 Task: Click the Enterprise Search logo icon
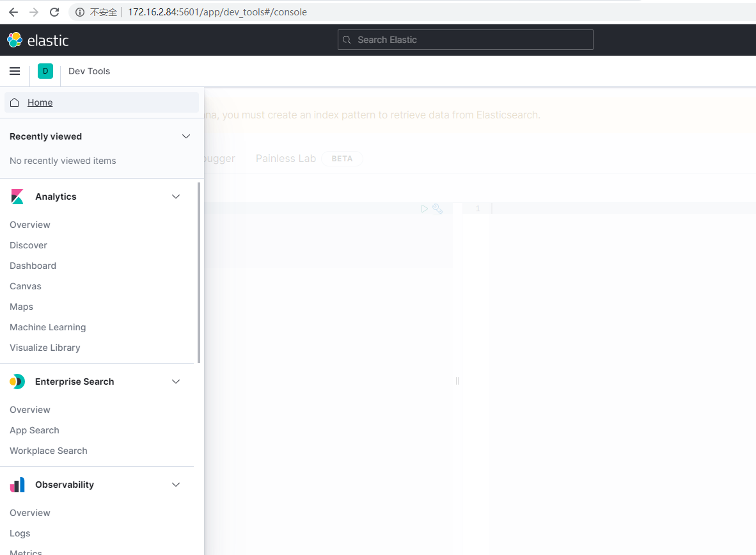(17, 382)
